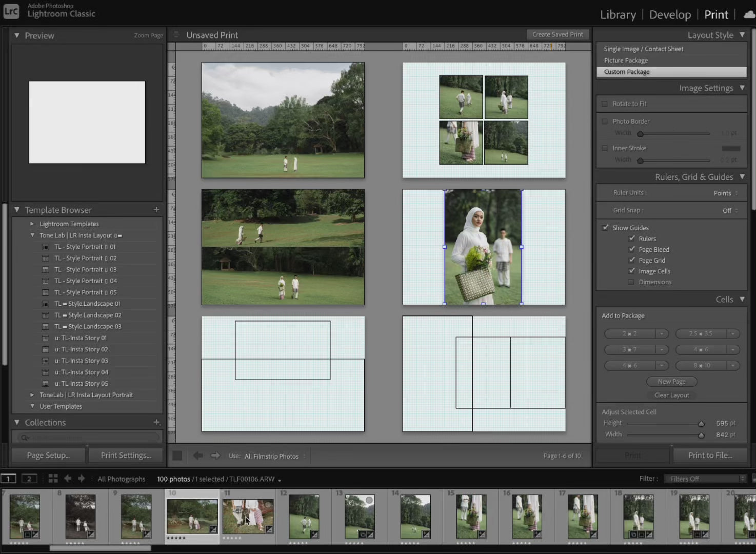Go to previous page using left arrow
Image resolution: width=756 pixels, height=554 pixels.
(x=198, y=456)
